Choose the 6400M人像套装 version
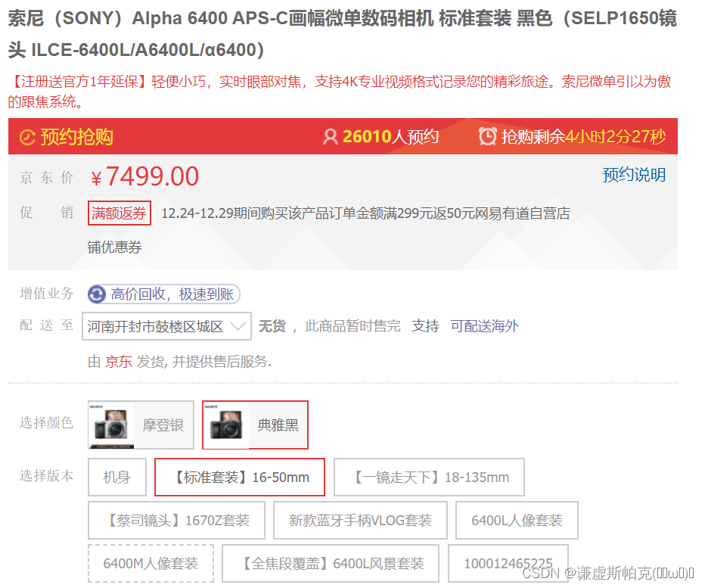Viewport: 705px width, 588px height. tap(151, 564)
